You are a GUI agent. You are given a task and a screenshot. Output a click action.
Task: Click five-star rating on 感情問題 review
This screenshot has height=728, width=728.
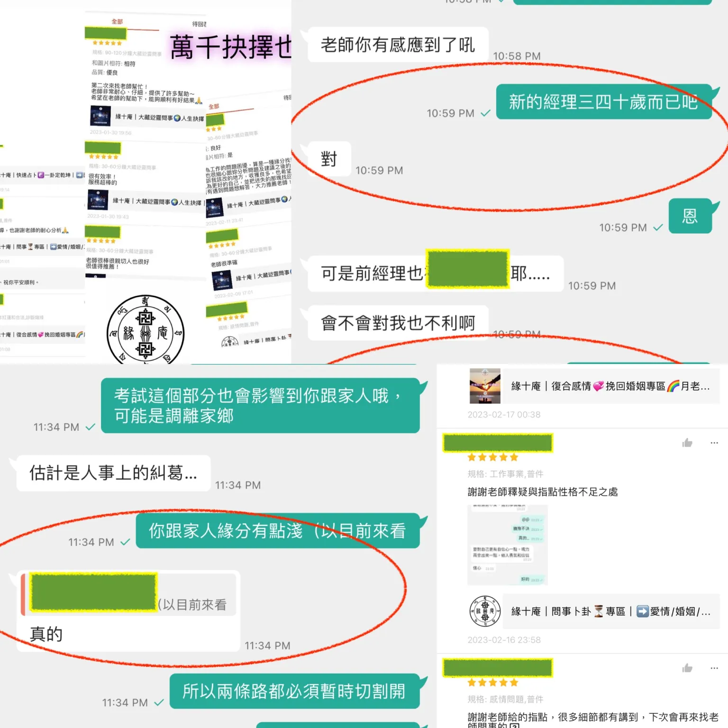(x=493, y=682)
